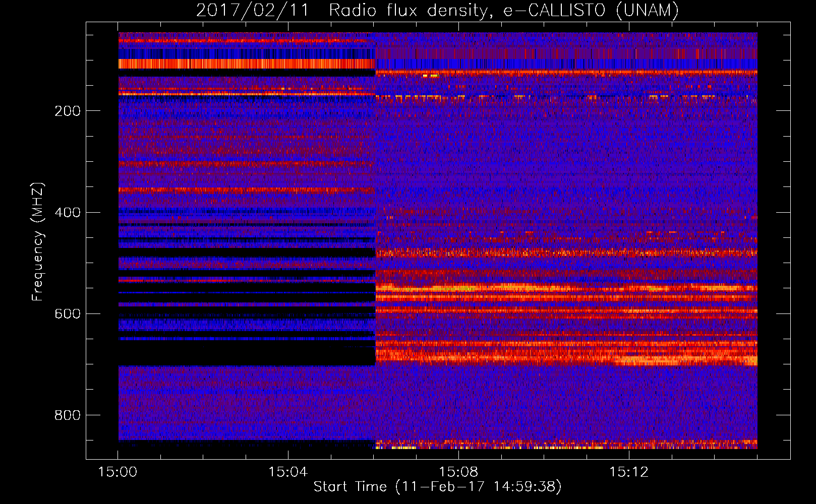This screenshot has width=816, height=504.
Task: Click the 600 frequency axis label
Action: [68, 313]
